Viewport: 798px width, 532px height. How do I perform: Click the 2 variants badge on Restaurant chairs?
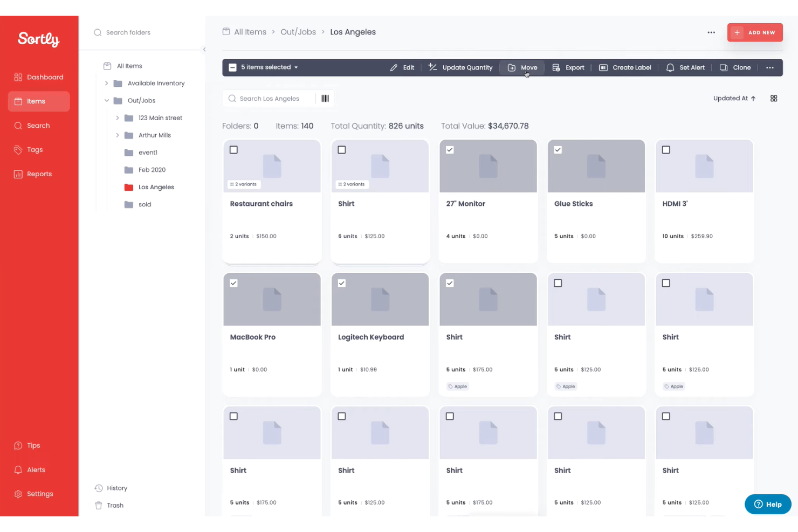(244, 184)
